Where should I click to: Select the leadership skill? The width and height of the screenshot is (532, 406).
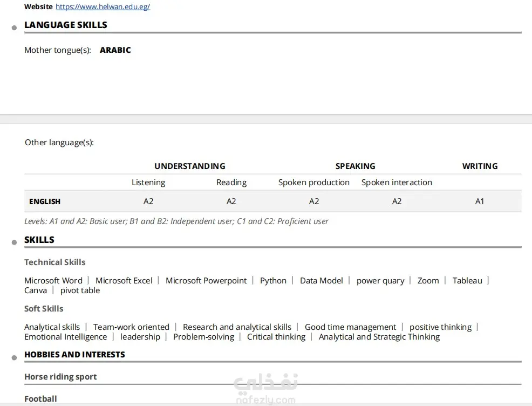coord(140,337)
